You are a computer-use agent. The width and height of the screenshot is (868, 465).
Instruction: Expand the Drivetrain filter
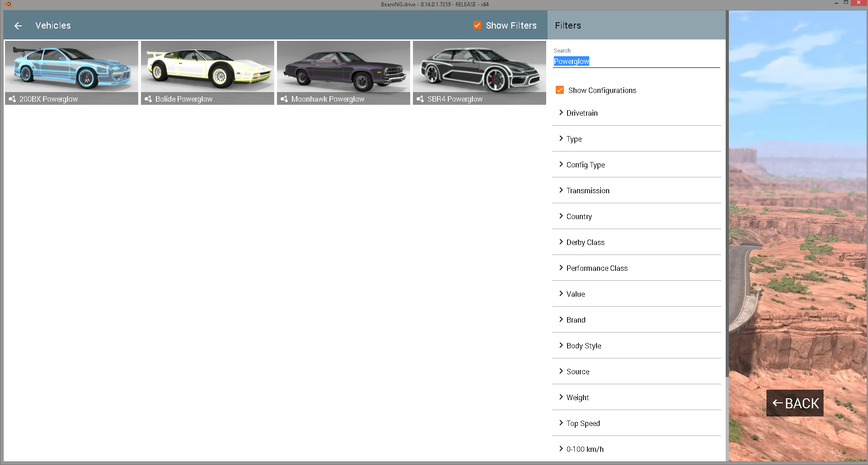(x=636, y=113)
